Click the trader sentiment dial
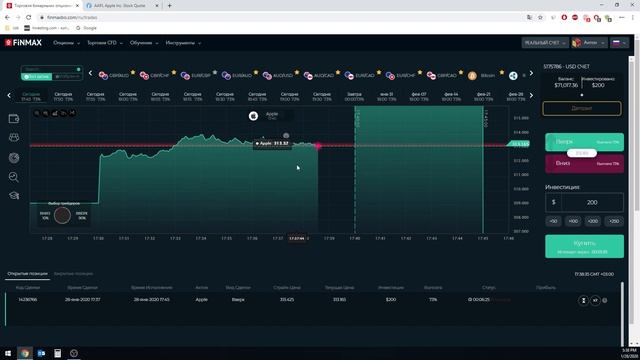The height and width of the screenshot is (360, 640). (62, 216)
